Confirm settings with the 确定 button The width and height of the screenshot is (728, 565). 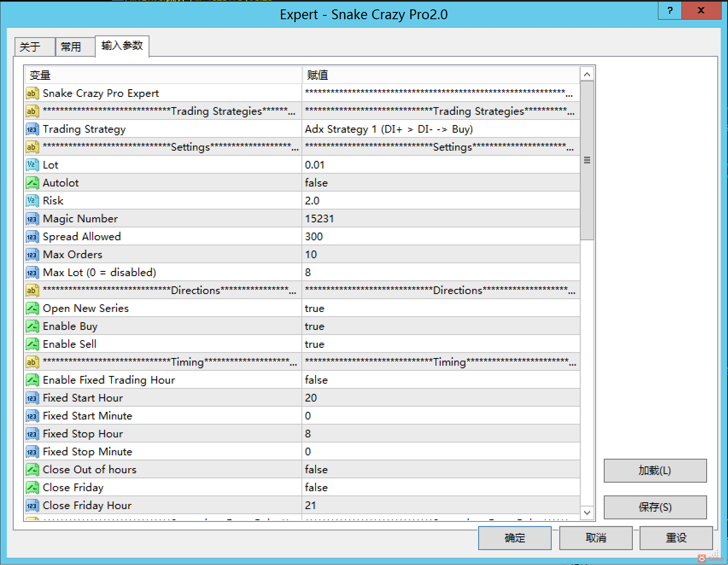[515, 538]
